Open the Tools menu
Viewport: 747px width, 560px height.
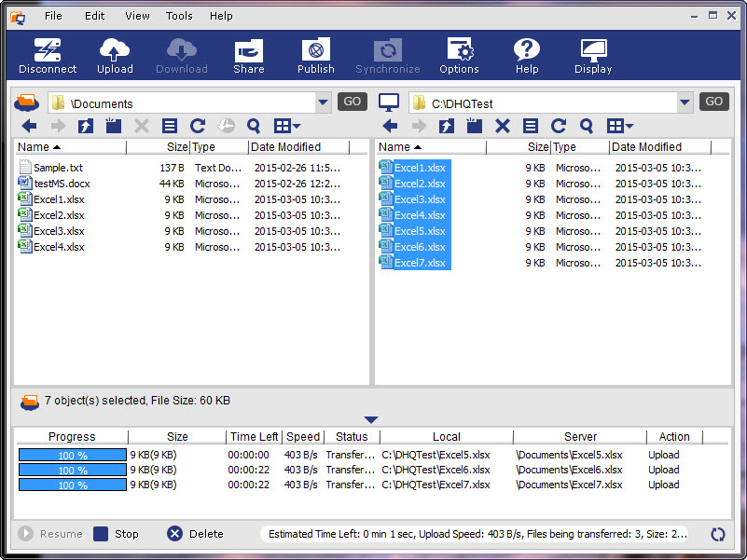(x=179, y=16)
